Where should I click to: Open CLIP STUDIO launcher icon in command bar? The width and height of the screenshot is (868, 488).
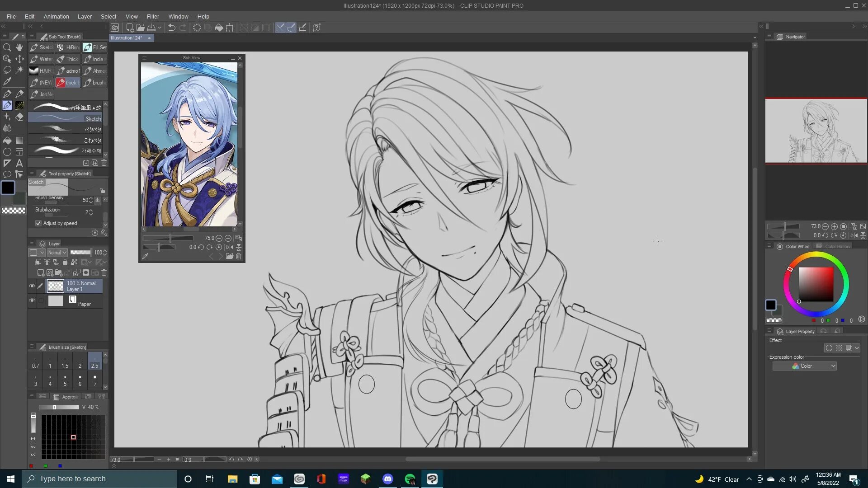click(115, 28)
